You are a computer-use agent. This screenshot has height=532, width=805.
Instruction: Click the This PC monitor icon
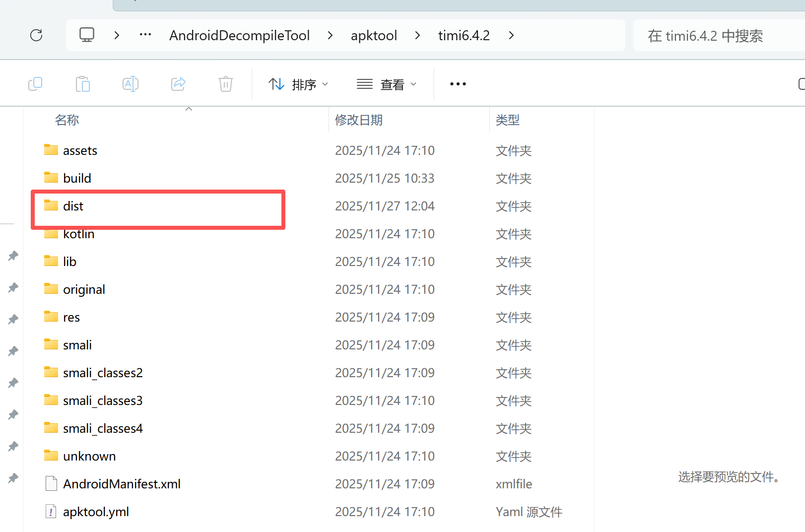[87, 35]
